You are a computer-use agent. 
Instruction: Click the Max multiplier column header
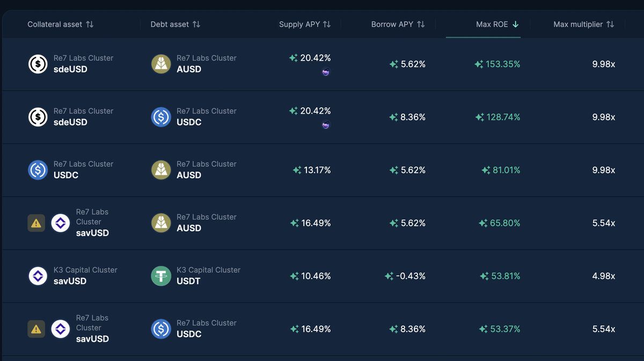tap(584, 24)
